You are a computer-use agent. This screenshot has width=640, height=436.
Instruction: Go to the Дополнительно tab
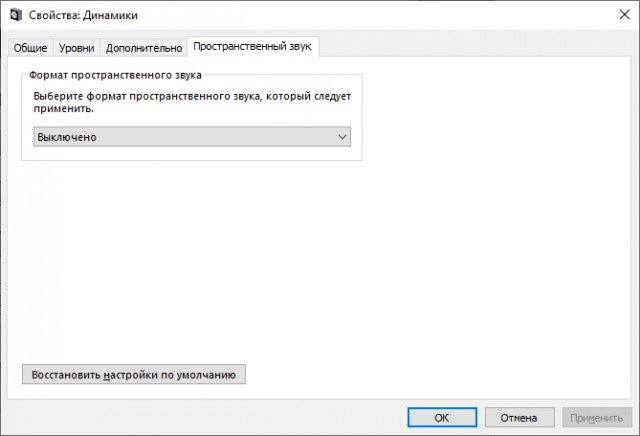[145, 48]
